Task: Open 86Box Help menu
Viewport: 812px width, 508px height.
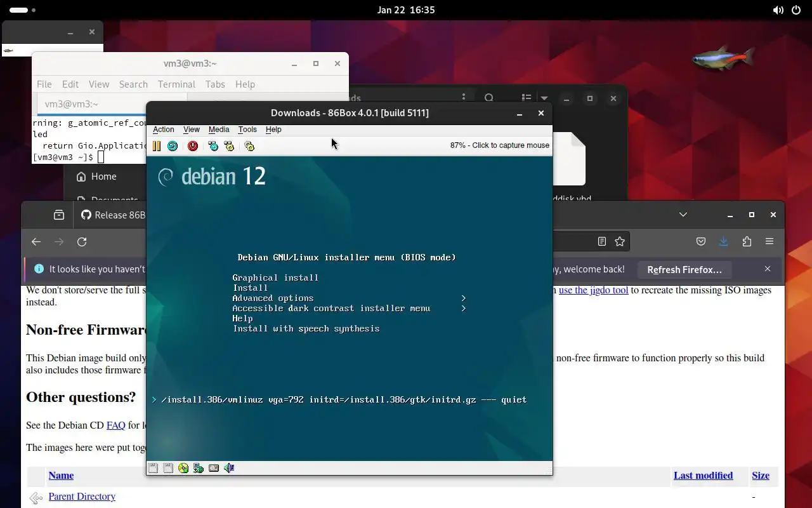Action: pyautogui.click(x=273, y=130)
